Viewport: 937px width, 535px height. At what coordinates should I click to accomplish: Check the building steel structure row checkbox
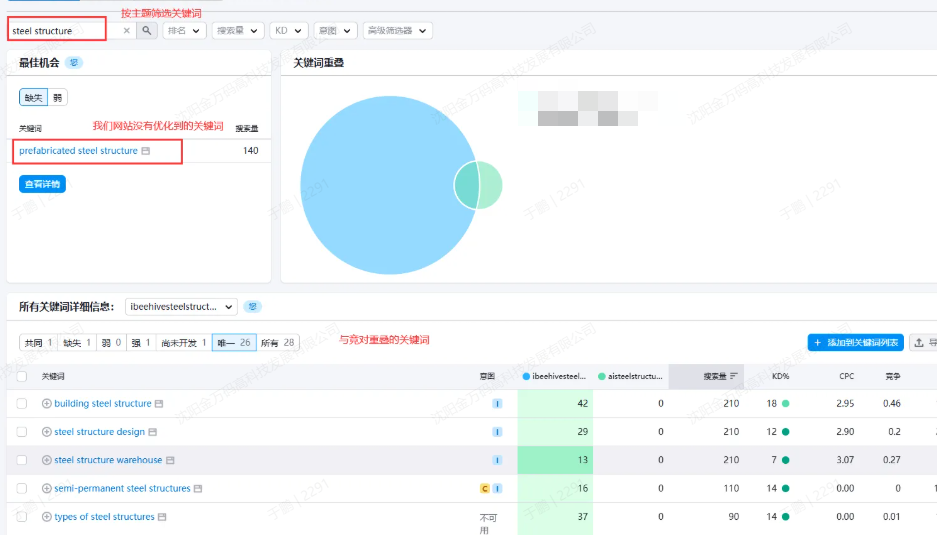coord(22,404)
